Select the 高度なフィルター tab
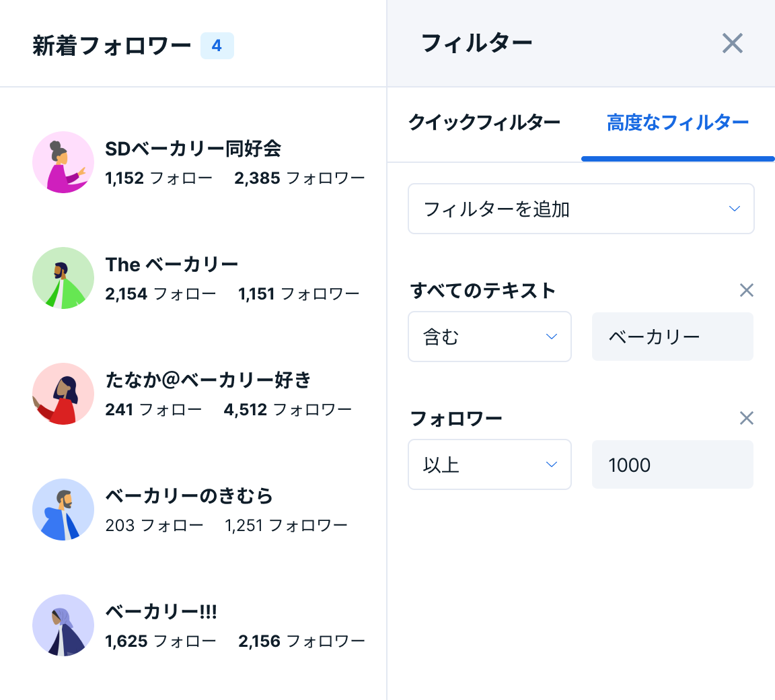775x700 pixels. tap(677, 123)
